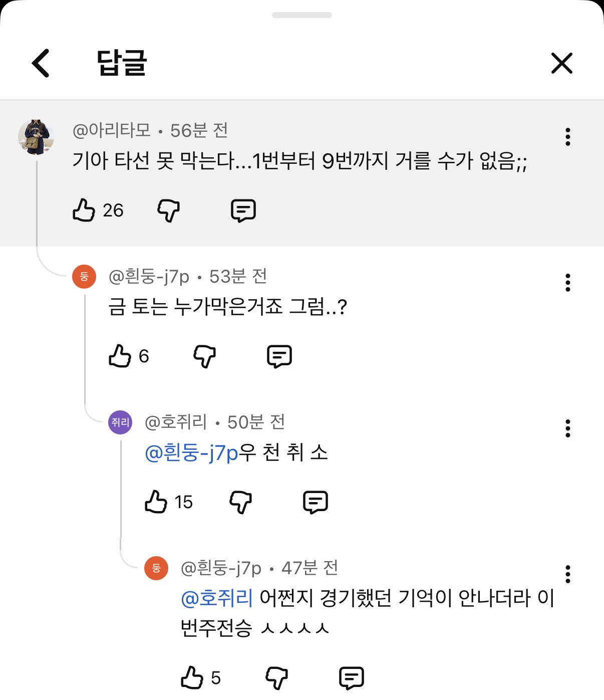Open the blue @호쥐리 mention link
Screen dimensions: 604x700
tap(217, 598)
